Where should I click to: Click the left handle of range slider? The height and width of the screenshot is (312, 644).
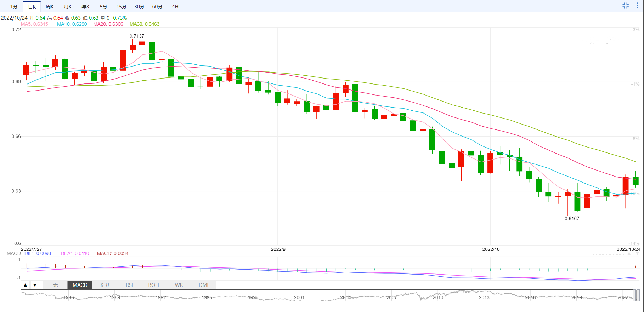634,295
